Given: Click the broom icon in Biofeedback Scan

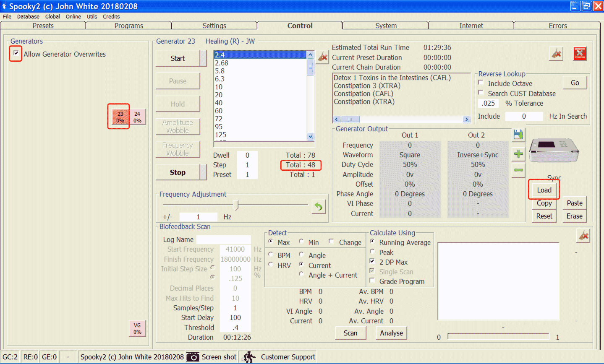Looking at the screenshot, I should point(583,236).
